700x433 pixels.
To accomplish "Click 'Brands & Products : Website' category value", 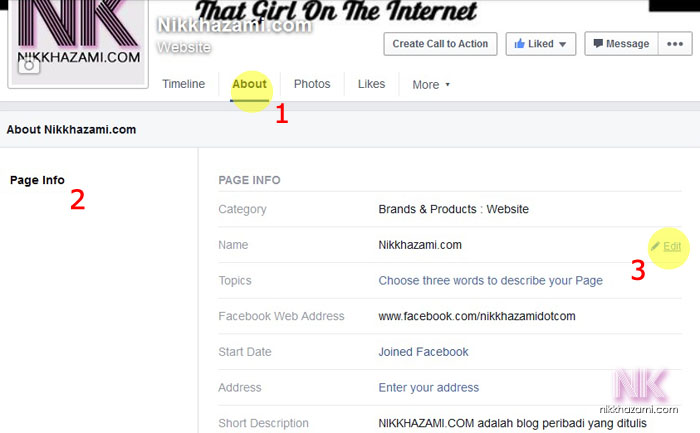I will pyautogui.click(x=454, y=209).
